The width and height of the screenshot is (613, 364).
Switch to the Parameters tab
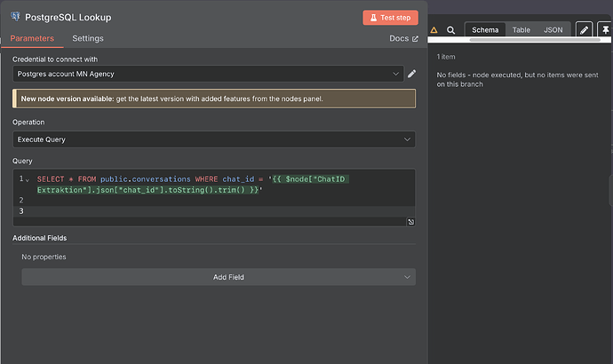(x=32, y=38)
